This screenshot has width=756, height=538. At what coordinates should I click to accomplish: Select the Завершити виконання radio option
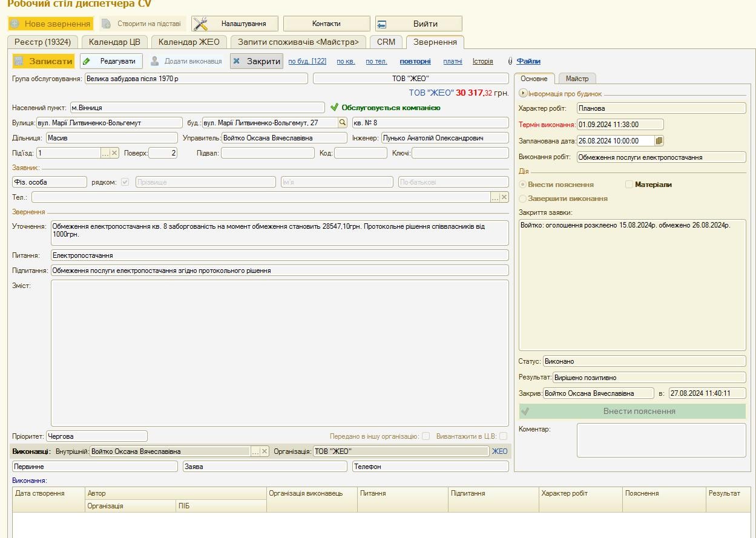pos(523,198)
